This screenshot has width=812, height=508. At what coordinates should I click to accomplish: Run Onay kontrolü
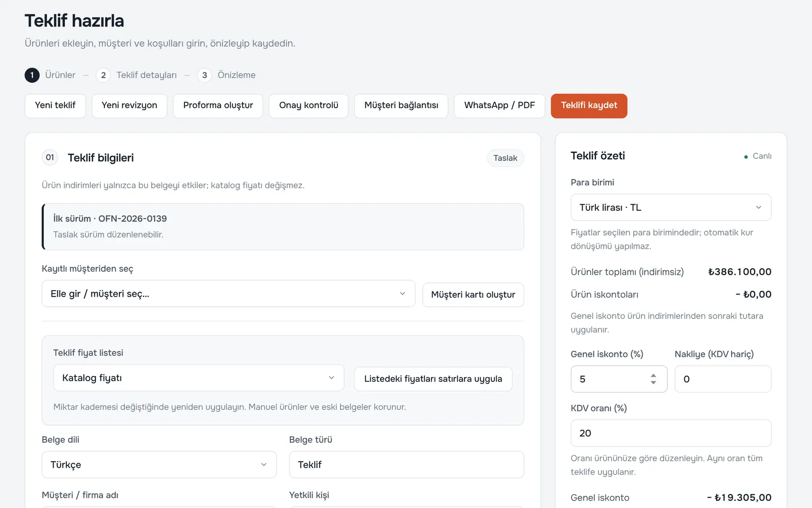click(x=309, y=106)
